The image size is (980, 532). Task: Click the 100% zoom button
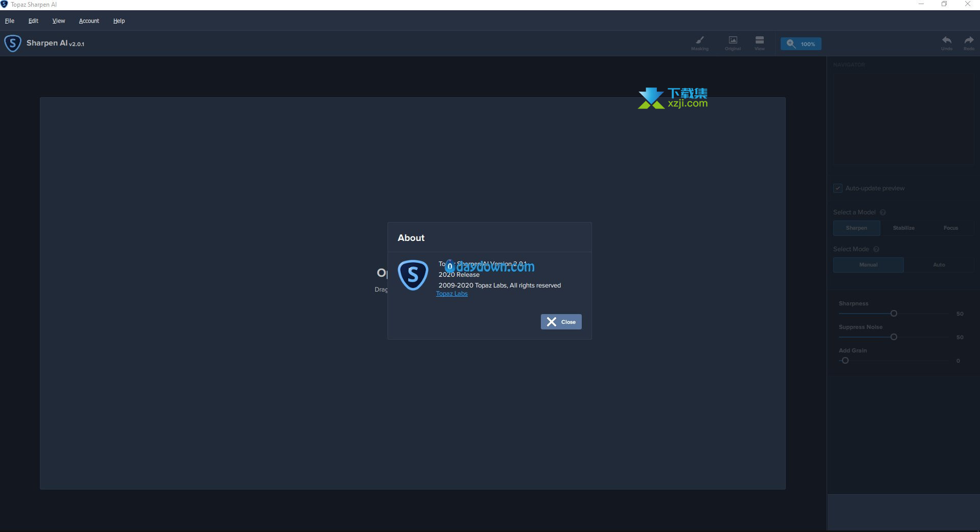point(801,44)
